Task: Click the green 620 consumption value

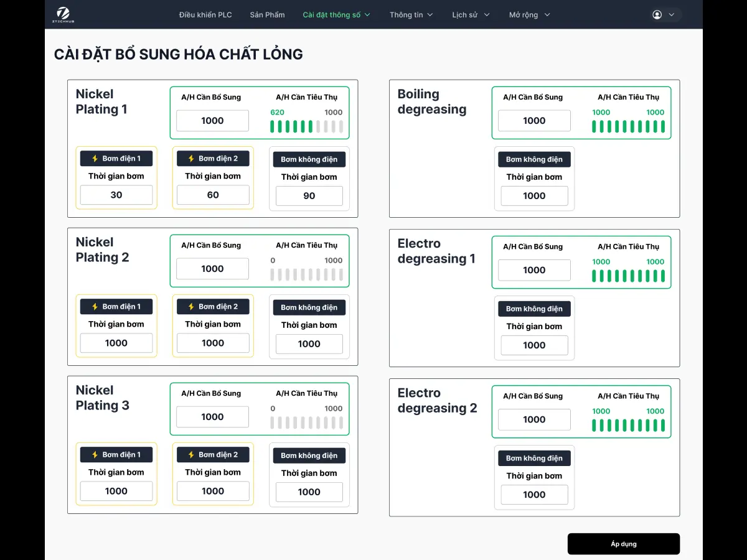Action: click(277, 113)
